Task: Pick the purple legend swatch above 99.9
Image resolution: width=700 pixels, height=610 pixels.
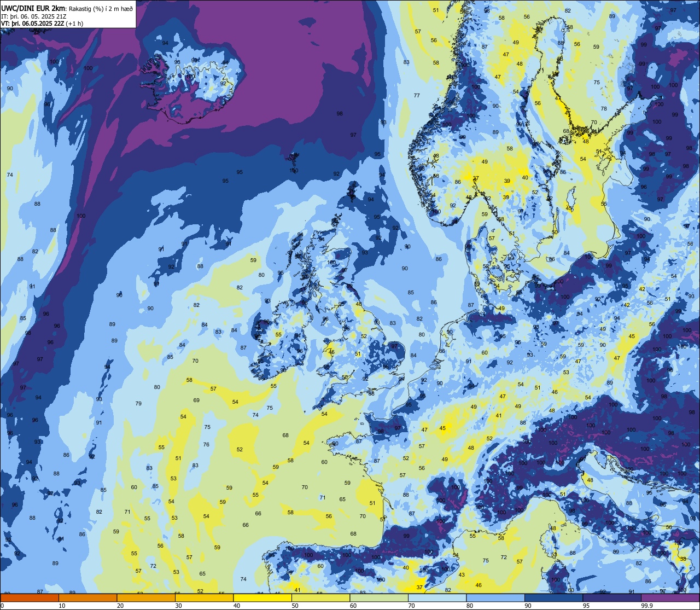Action: pos(670,597)
